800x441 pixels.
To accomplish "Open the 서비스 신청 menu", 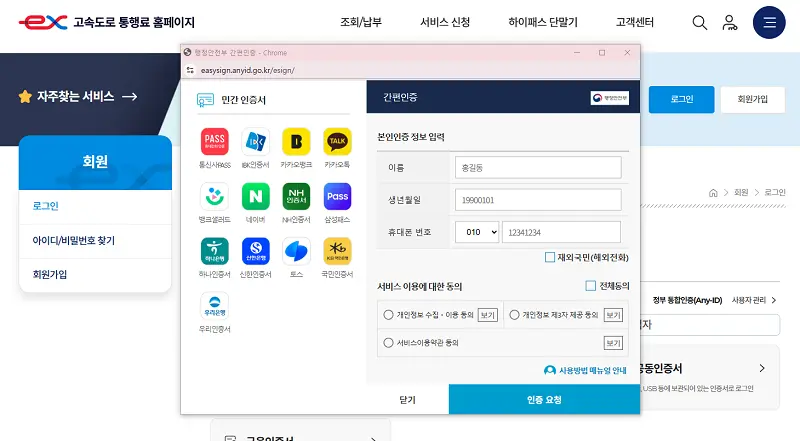I will (x=445, y=22).
